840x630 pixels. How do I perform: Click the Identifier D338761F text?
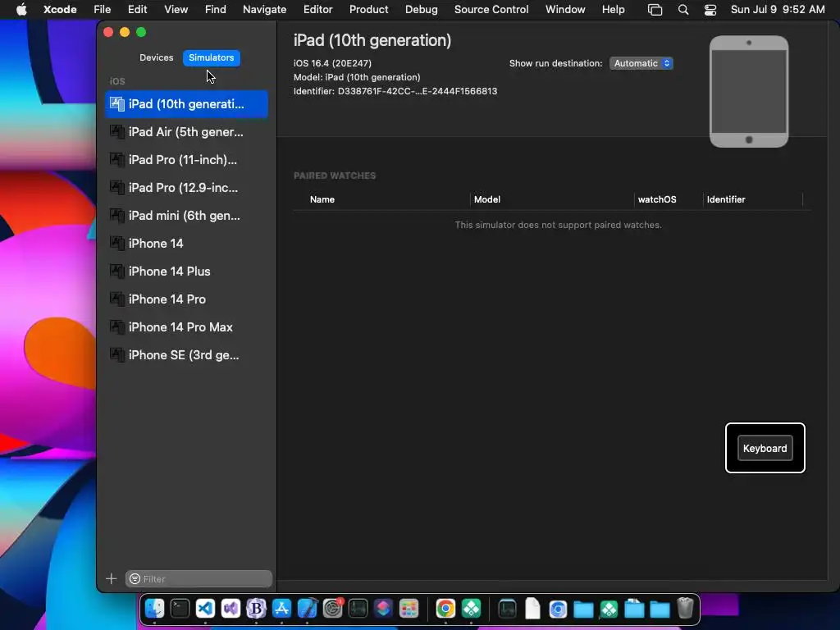tap(395, 91)
